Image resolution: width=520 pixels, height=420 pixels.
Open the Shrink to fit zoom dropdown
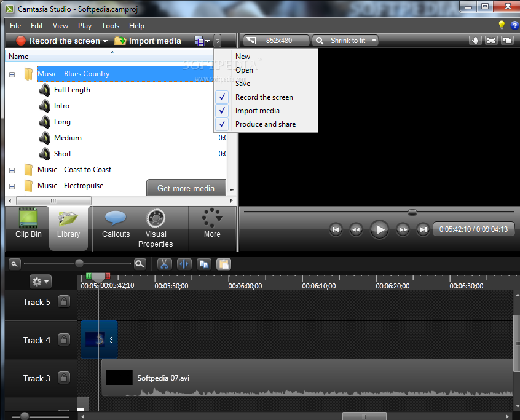click(x=345, y=41)
